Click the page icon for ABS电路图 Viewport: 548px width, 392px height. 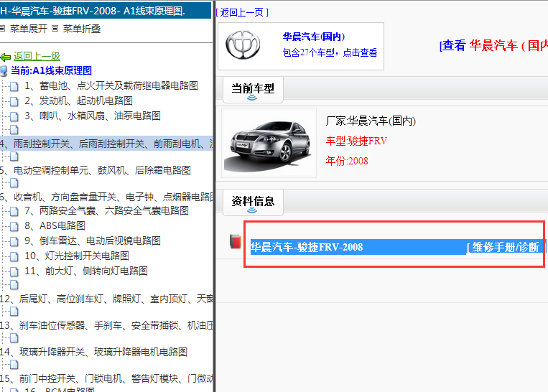pos(14,226)
